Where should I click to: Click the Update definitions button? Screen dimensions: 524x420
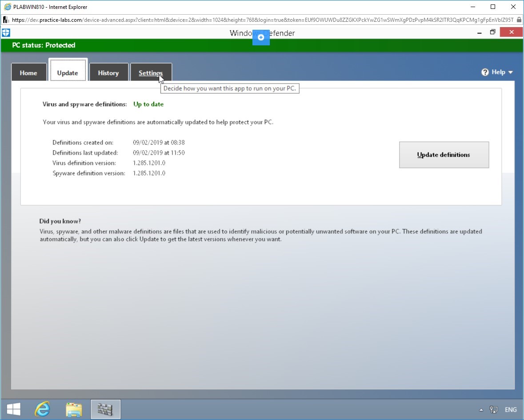(444, 155)
